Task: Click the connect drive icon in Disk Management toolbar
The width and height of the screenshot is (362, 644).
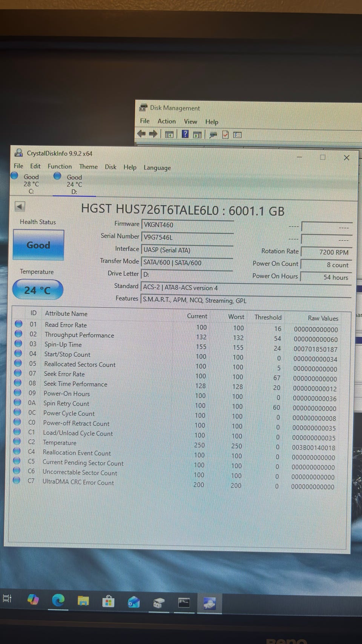Action: [x=213, y=135]
